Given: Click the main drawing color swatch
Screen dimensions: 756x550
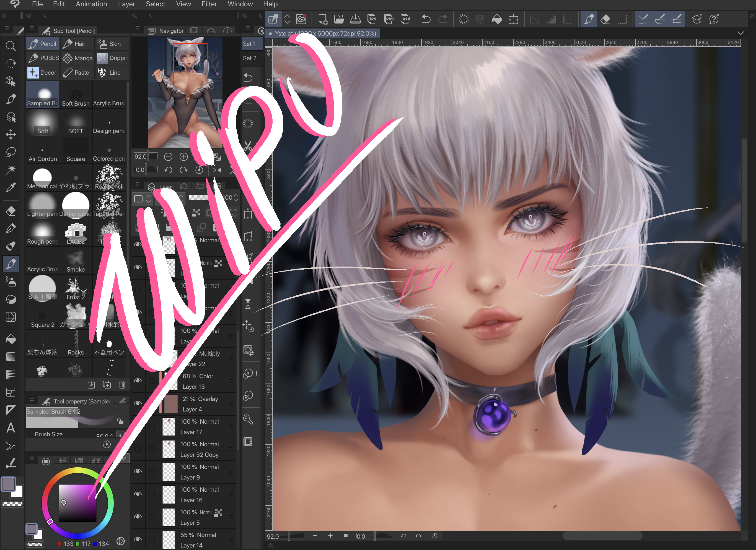Looking at the screenshot, I should pos(9,484).
